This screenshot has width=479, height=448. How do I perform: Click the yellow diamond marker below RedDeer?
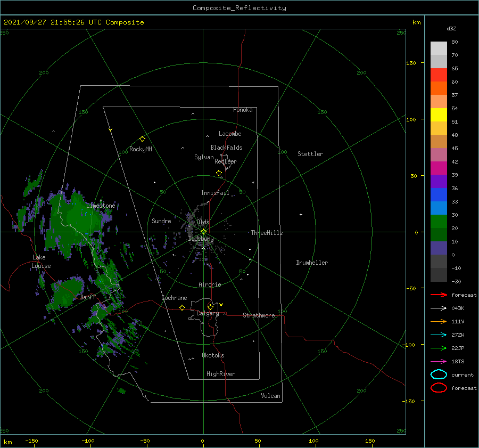(219, 173)
